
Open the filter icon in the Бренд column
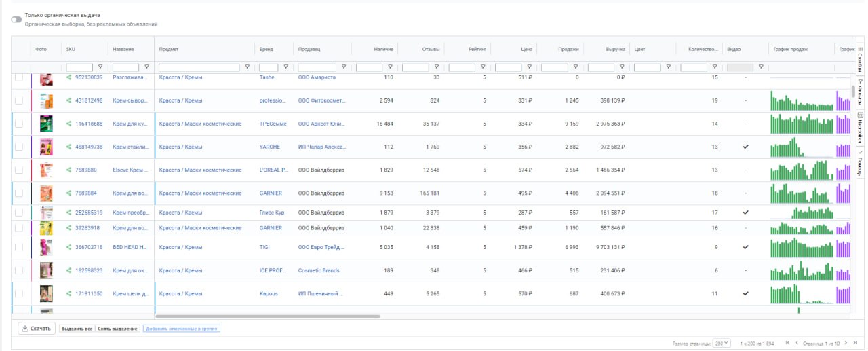click(x=285, y=67)
